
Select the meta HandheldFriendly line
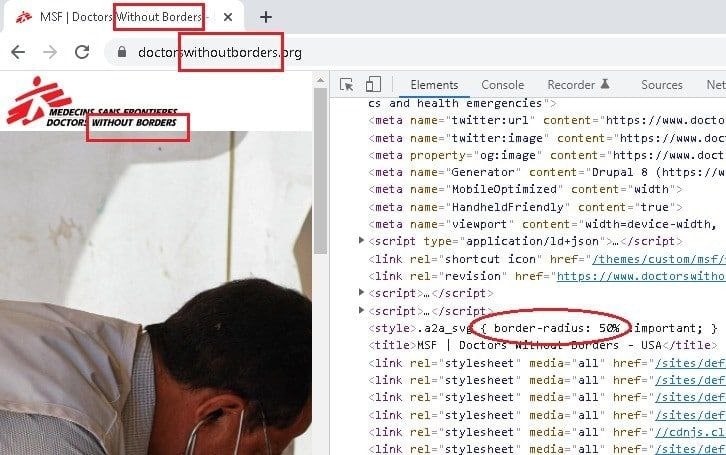[x=525, y=207]
